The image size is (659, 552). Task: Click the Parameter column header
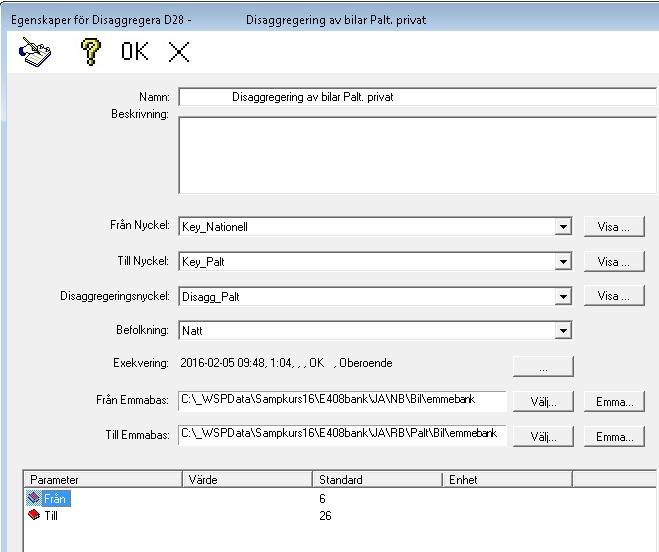103,479
